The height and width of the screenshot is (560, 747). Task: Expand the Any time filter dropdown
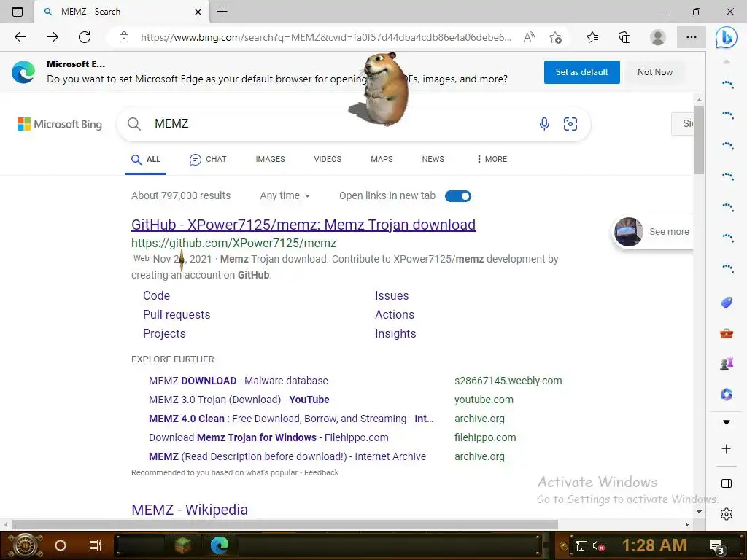click(285, 195)
